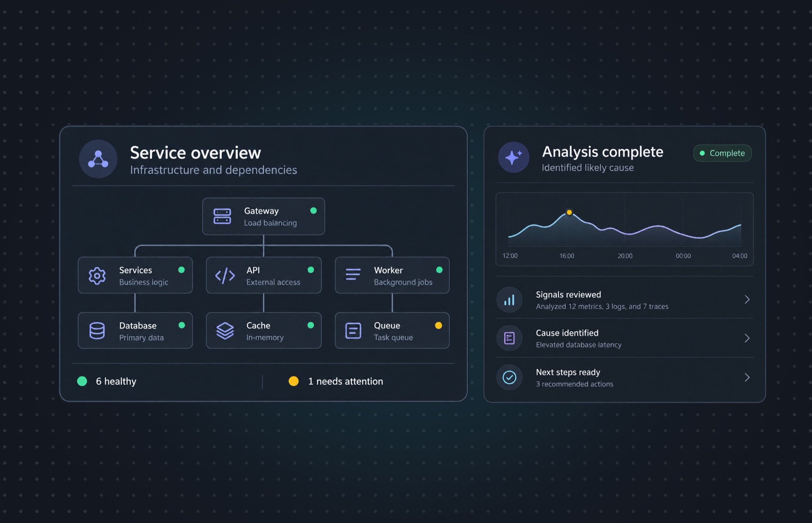Screen dimensions: 812x523
Task: Click the Worker lines icon
Action: (353, 274)
